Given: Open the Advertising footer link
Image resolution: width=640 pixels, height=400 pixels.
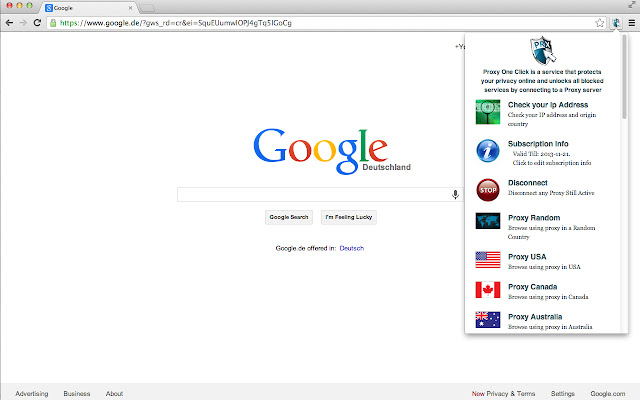Looking at the screenshot, I should pyautogui.click(x=32, y=393).
